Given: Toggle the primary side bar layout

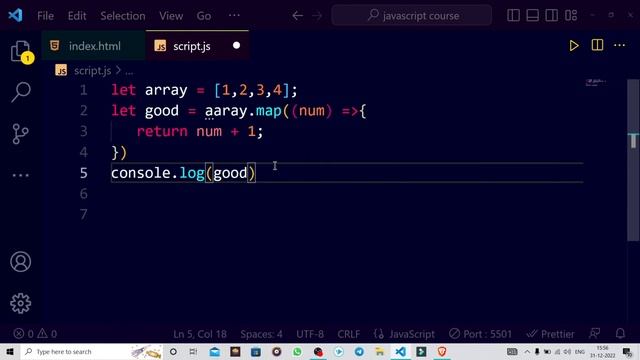Looking at the screenshot, I should 513,16.
